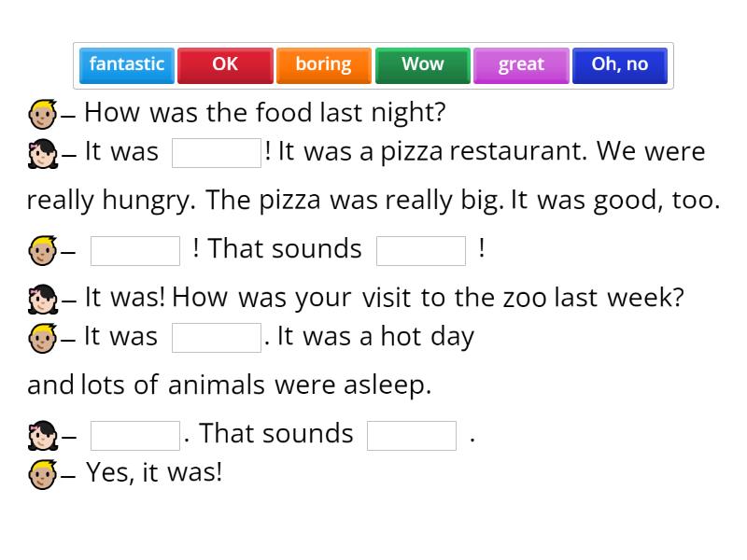Click the blank after 'It was' before pizza restaurant
Image resolution: width=747 pixels, height=560 pixels.
coord(217,153)
